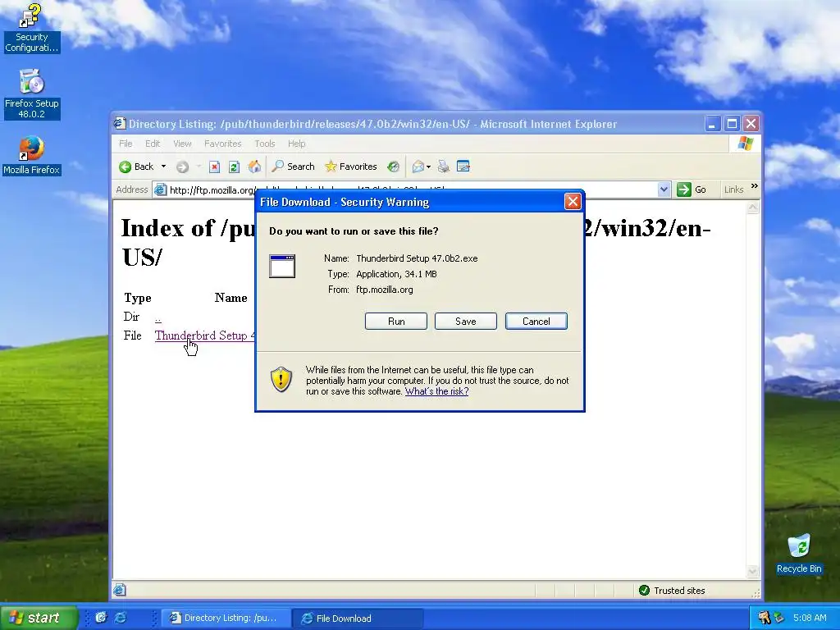
Task: Click the Run button in download dialog
Action: click(x=396, y=322)
